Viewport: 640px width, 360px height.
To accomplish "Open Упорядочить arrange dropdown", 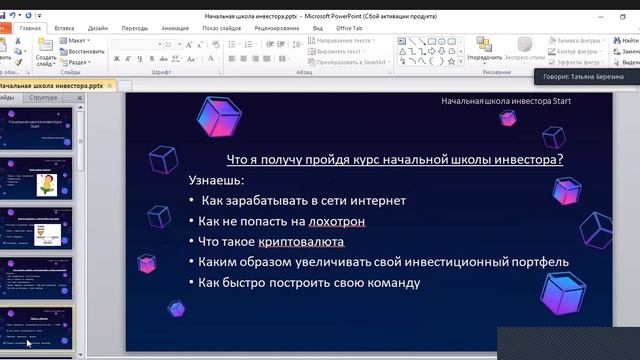I will coord(484,51).
